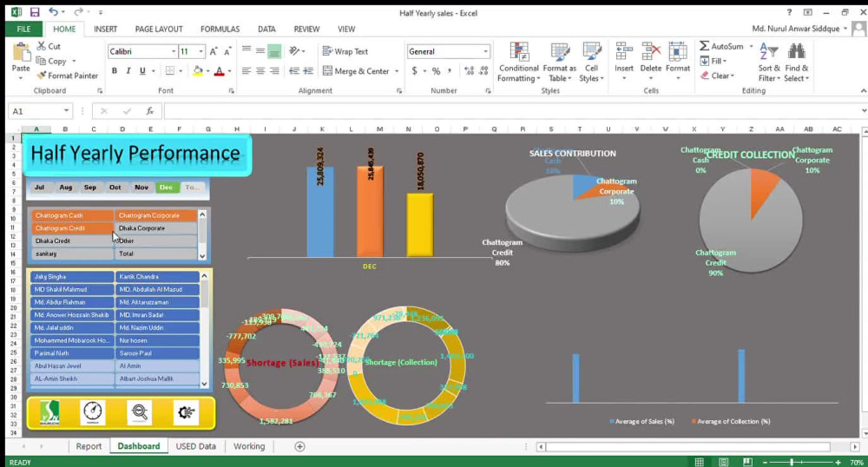868x467 pixels.
Task: Toggle the Dec month slicer
Action: [166, 187]
